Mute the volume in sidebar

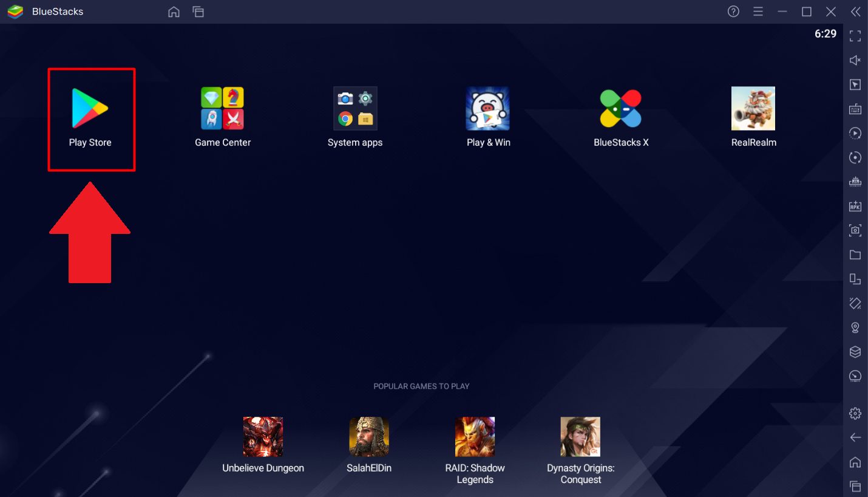[x=855, y=60]
